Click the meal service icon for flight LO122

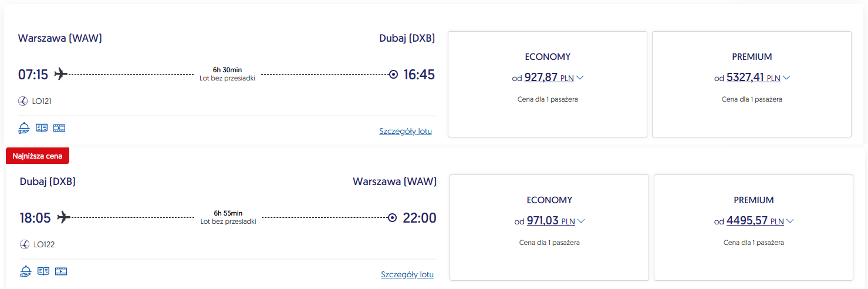(26, 271)
